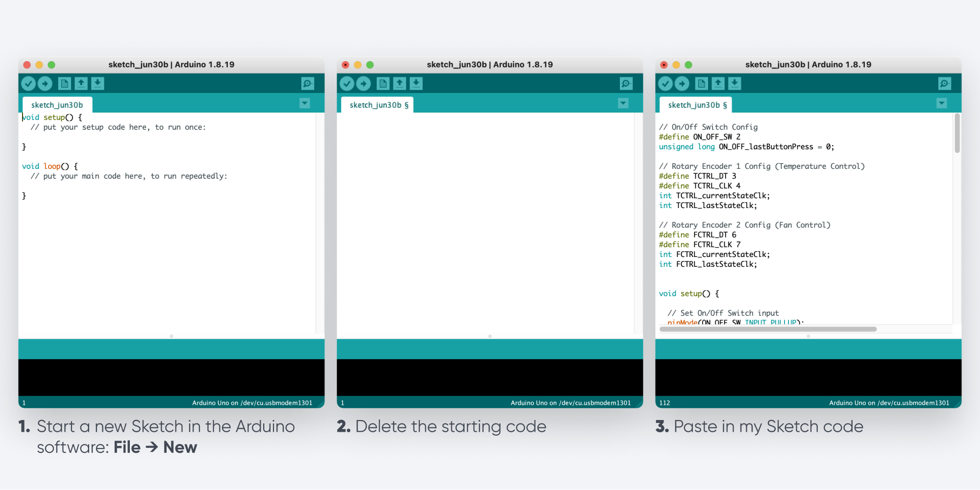Click '#define FCTRL_CLK 7' line
Image resolution: width=980 pixels, height=490 pixels.
click(x=700, y=245)
